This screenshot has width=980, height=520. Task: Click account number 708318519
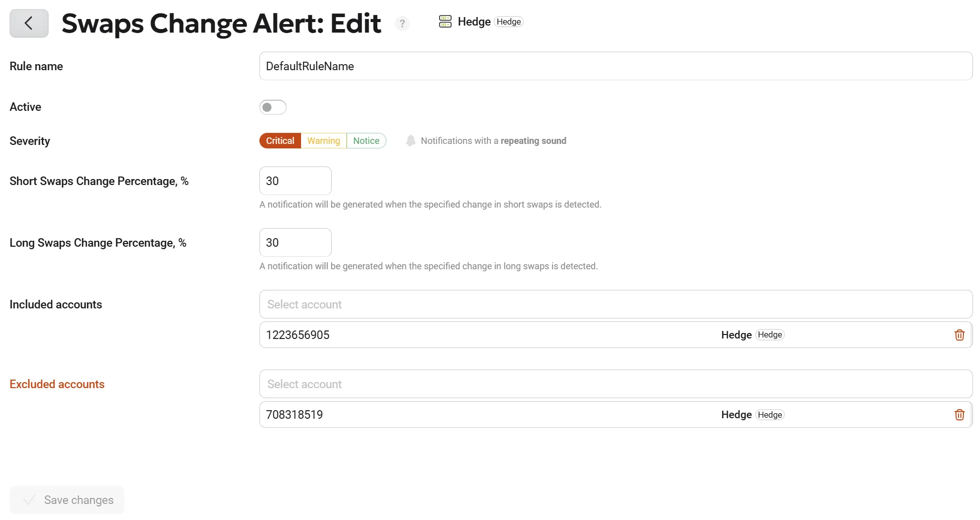click(x=295, y=415)
